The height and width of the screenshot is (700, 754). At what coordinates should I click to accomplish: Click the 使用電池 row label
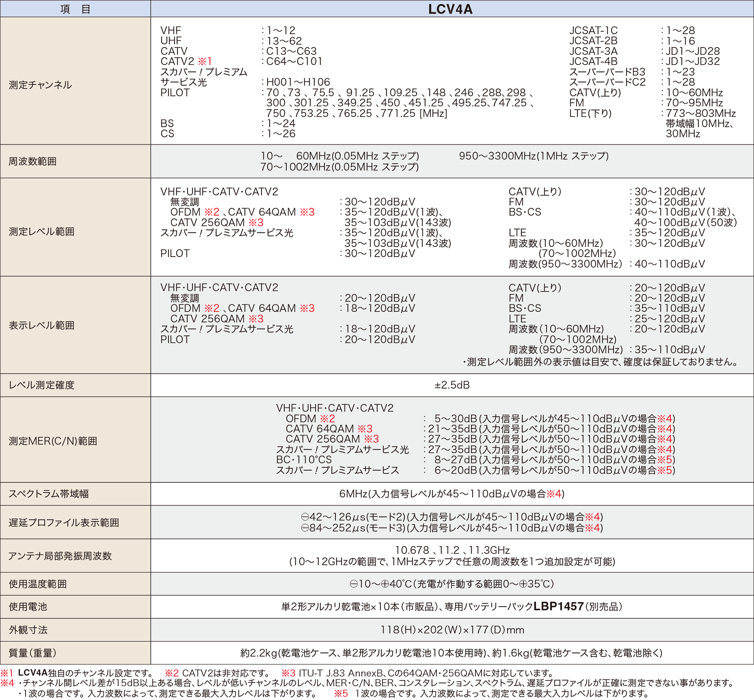coord(28,607)
